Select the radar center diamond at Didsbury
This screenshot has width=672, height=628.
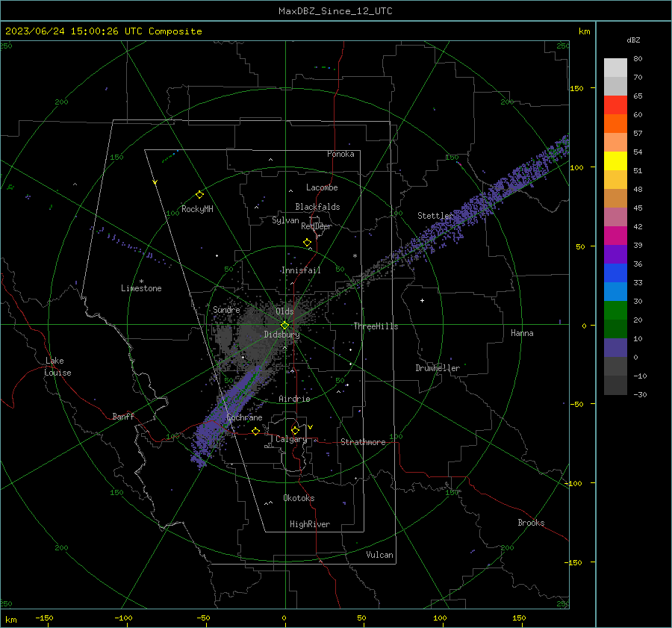pos(284,326)
